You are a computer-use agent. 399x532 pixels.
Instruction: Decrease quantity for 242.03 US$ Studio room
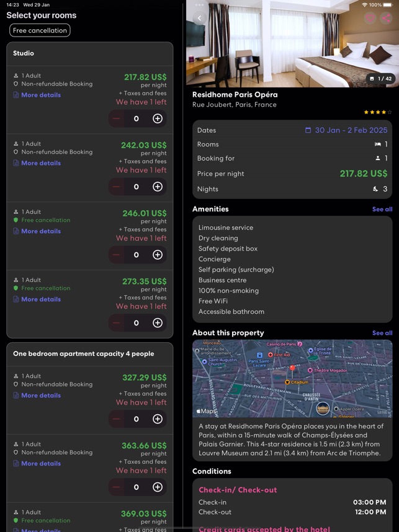[x=116, y=187]
